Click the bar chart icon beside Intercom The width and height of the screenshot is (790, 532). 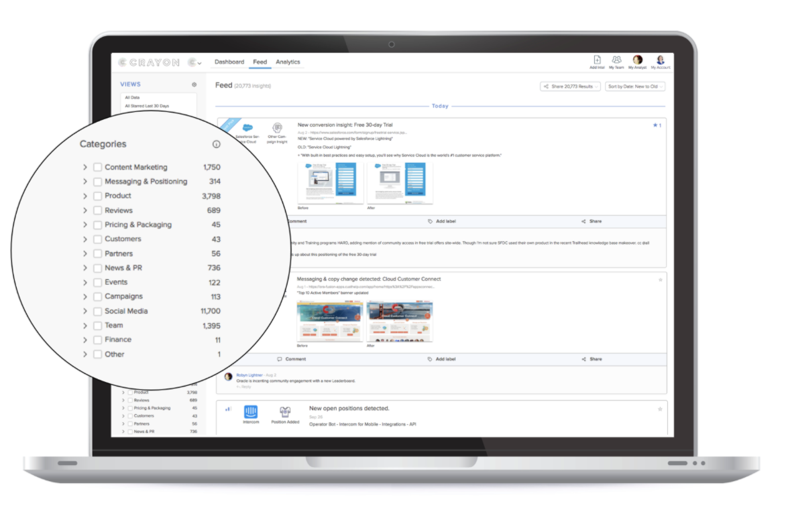pos(228,409)
